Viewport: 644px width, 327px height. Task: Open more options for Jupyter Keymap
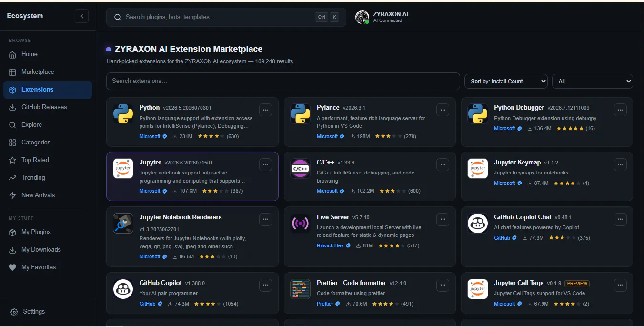click(x=620, y=164)
